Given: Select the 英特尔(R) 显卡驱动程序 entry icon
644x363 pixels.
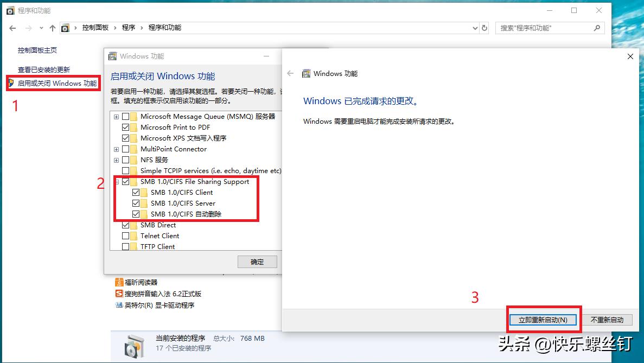Looking at the screenshot, I should (x=119, y=305).
